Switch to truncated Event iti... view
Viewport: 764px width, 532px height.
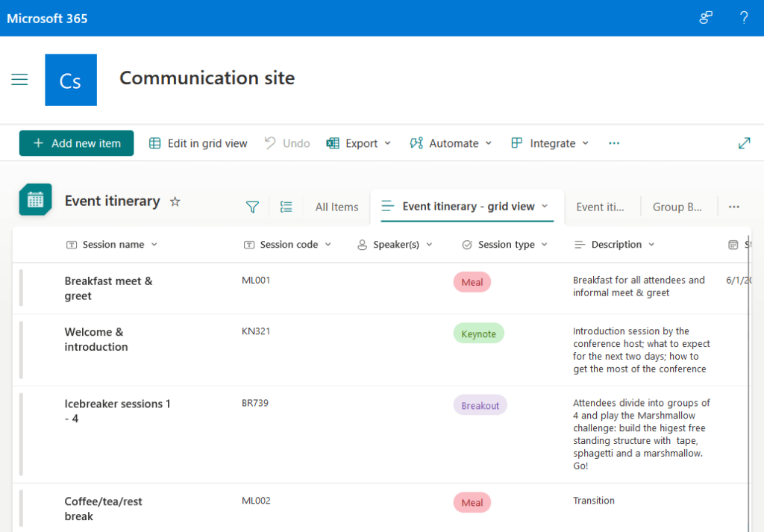click(x=600, y=207)
